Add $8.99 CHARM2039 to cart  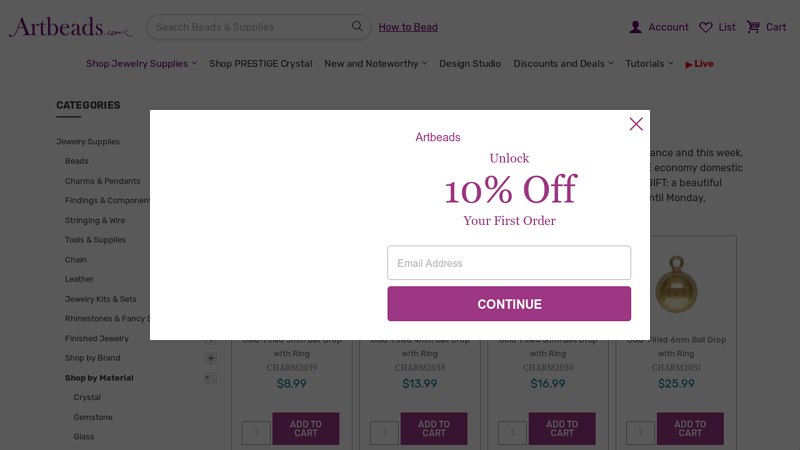(305, 429)
